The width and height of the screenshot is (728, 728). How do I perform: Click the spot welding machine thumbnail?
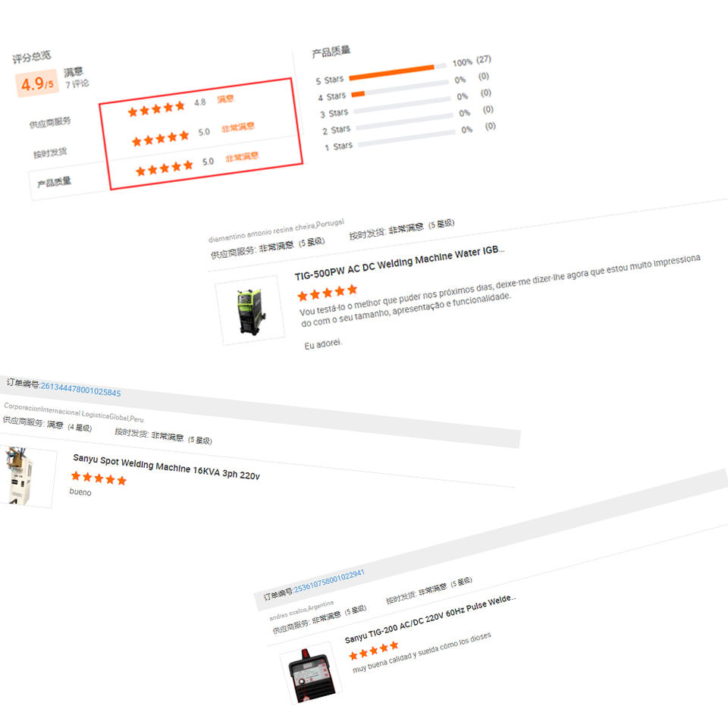click(x=27, y=477)
